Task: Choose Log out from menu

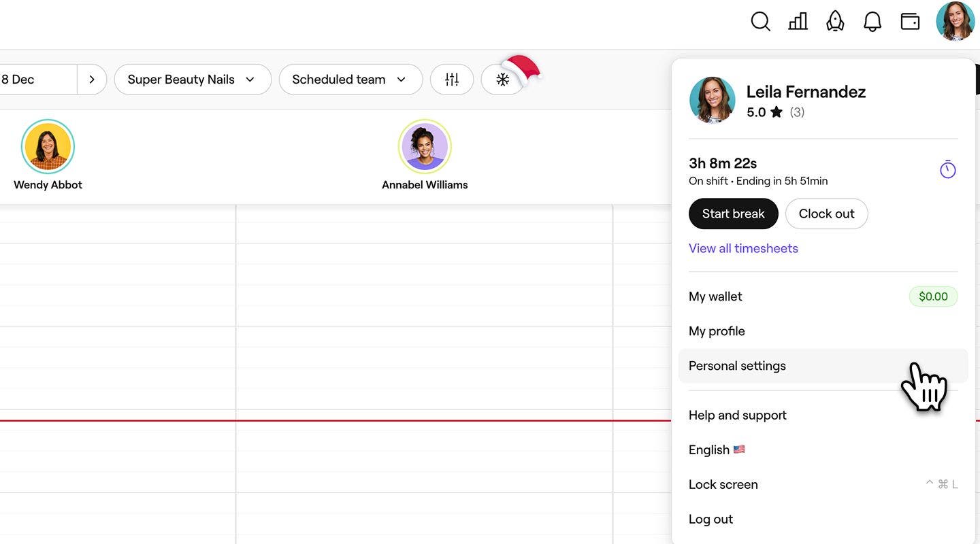Action: click(x=710, y=519)
